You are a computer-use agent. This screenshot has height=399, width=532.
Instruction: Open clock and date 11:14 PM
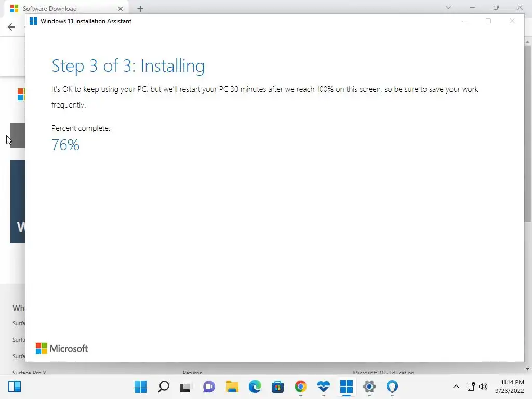tap(509, 387)
